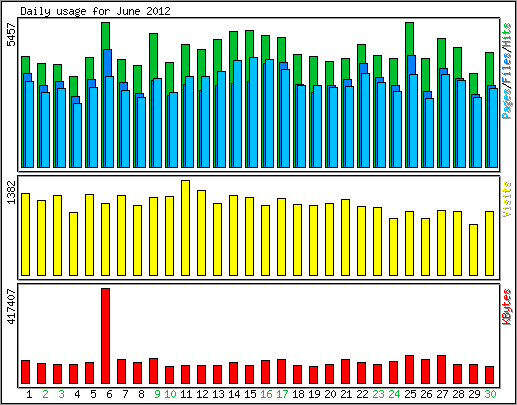The width and height of the screenshot is (517, 405).
Task: Click green weekend day label '24'
Action: [394, 394]
